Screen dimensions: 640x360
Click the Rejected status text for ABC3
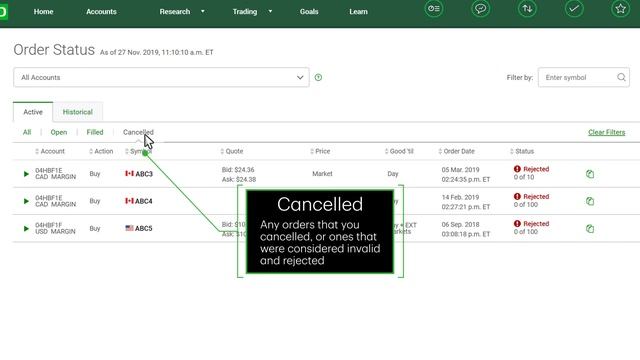coord(536,169)
